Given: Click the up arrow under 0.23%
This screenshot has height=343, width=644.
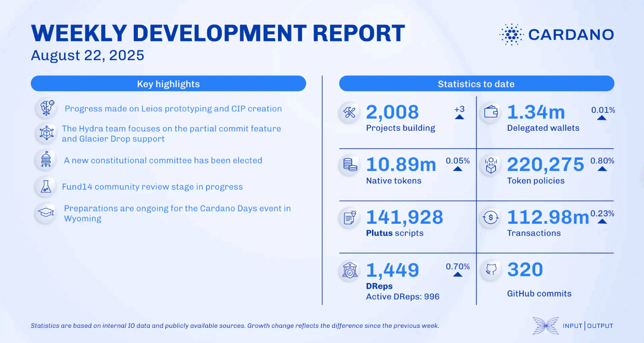Looking at the screenshot, I should [x=602, y=221].
